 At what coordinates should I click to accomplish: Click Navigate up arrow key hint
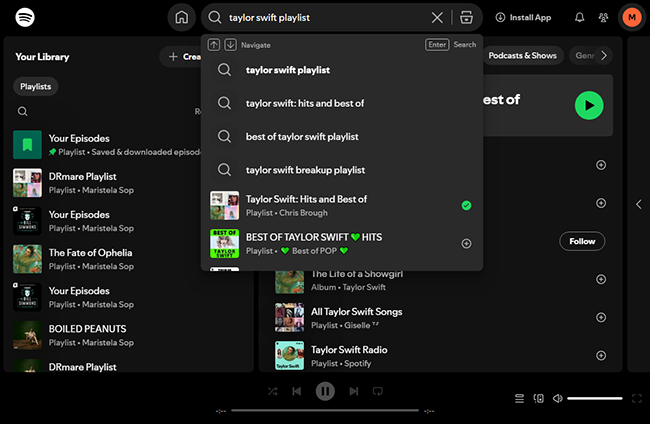(214, 45)
